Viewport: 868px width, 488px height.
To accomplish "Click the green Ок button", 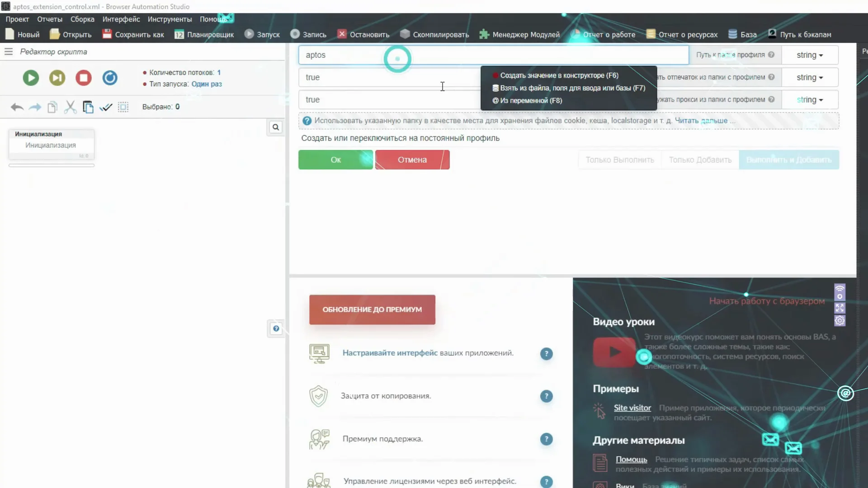I will (x=335, y=160).
